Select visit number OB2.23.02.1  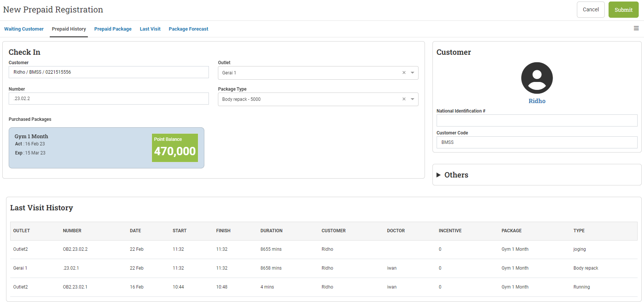75,287
